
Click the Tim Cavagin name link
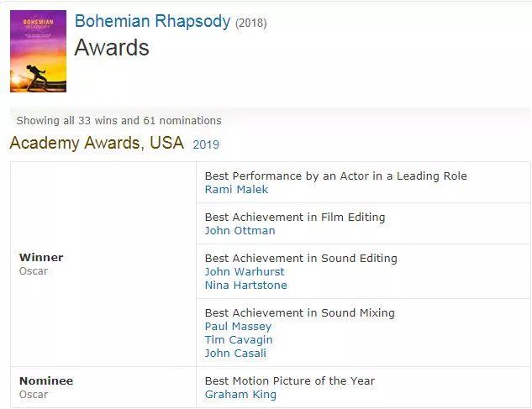tap(239, 340)
